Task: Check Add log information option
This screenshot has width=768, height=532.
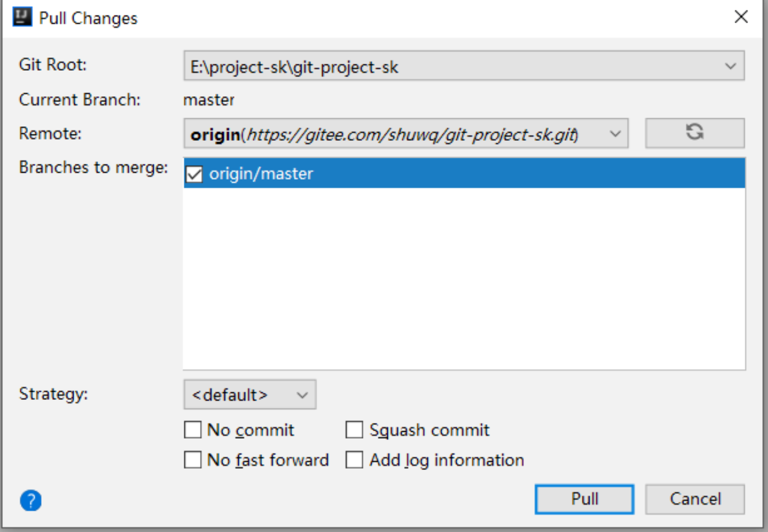Action: click(354, 460)
